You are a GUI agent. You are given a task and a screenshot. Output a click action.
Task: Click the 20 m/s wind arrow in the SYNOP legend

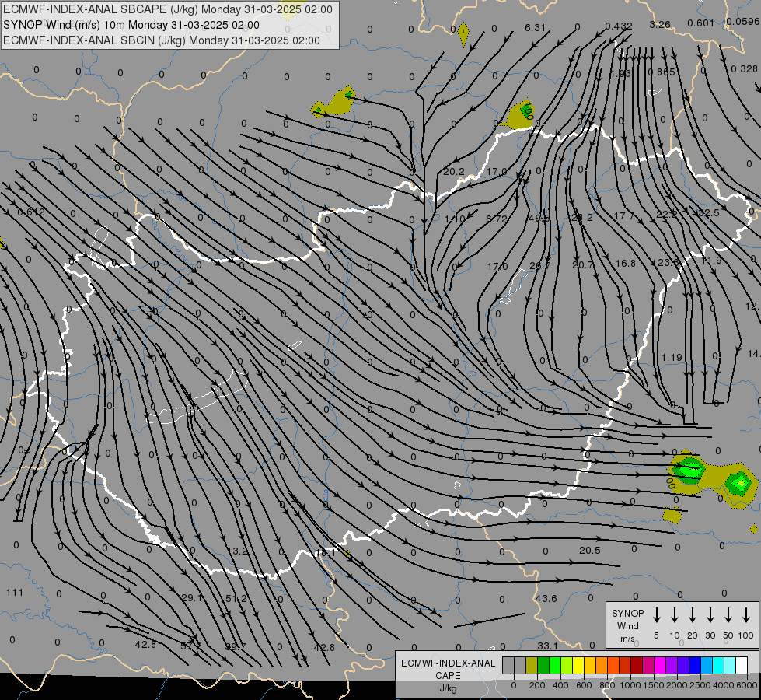click(692, 615)
